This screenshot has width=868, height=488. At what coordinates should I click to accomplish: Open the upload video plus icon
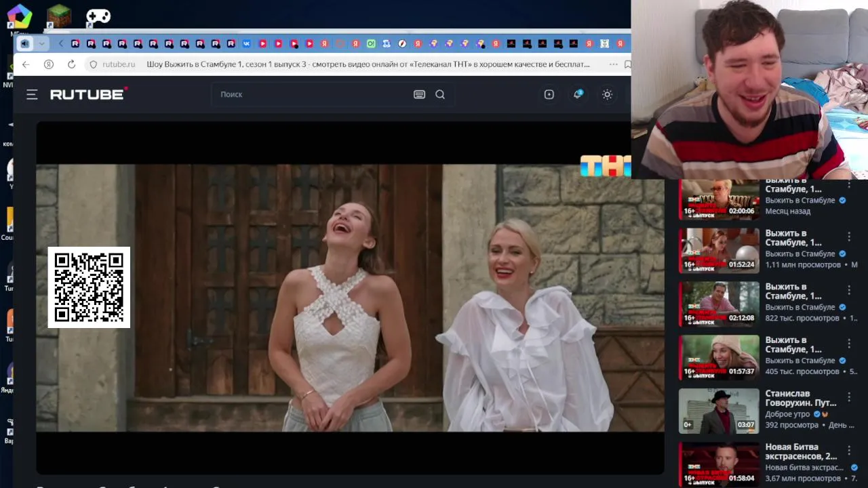(549, 94)
